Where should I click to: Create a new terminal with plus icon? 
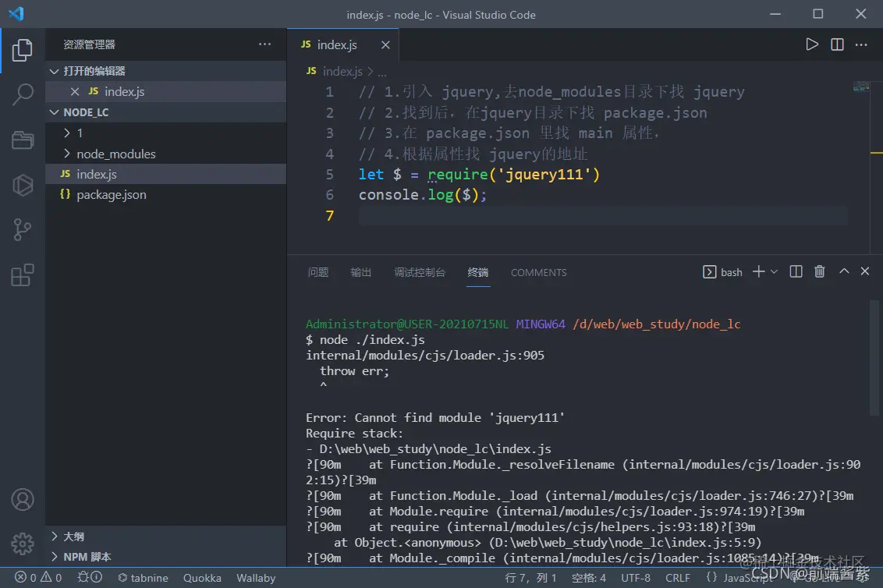click(758, 271)
